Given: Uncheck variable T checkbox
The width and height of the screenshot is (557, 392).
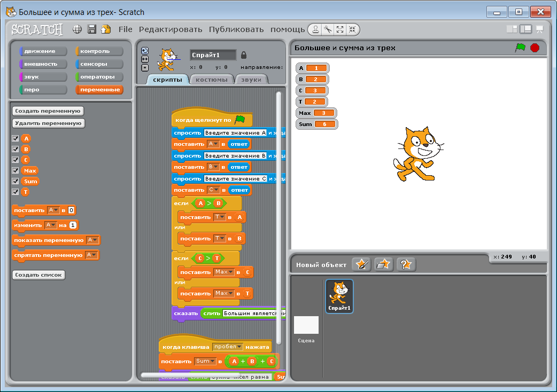Looking at the screenshot, I should (16, 192).
